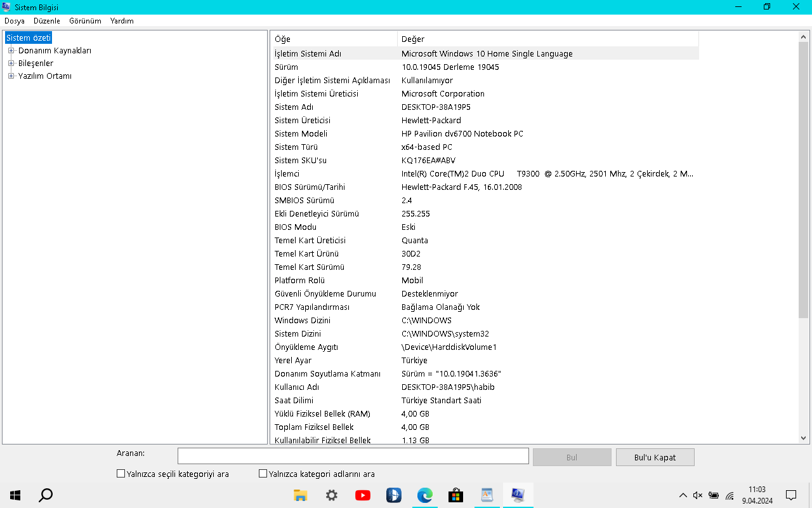This screenshot has height=508, width=812.
Task: Open Settings gear on the taskbar
Action: coord(332,495)
